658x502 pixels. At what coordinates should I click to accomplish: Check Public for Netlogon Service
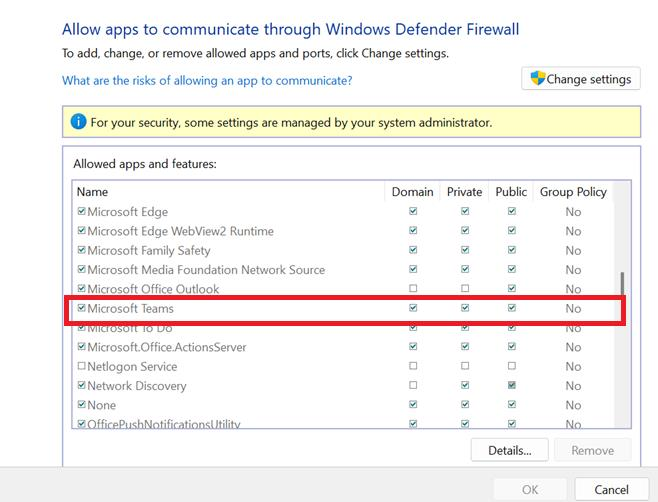512,366
